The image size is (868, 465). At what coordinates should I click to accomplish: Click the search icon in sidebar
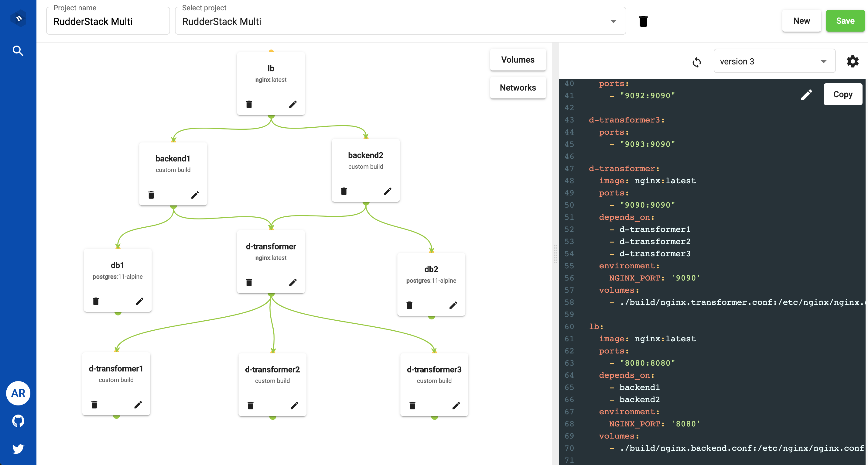pos(18,50)
